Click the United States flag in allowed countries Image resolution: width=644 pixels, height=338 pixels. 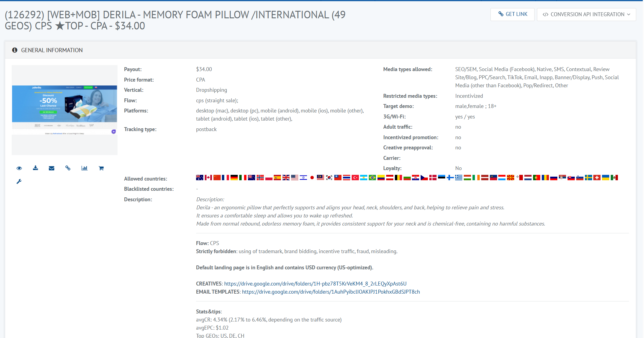pyautogui.click(x=295, y=178)
